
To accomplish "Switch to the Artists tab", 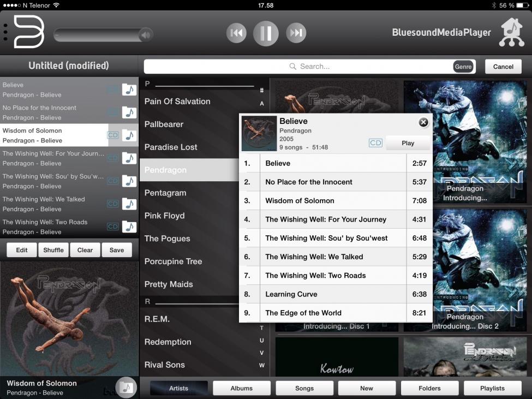I will [x=179, y=388].
